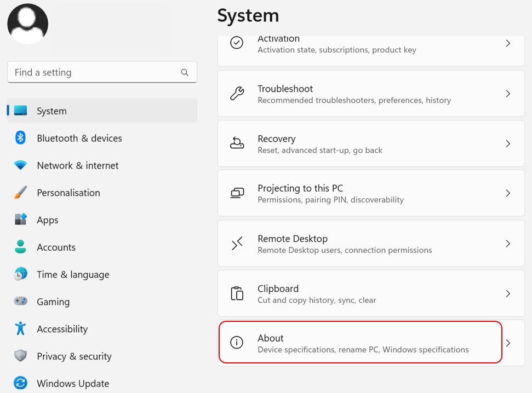This screenshot has width=532, height=393.
Task: Click the magnifier search icon
Action: 185,72
